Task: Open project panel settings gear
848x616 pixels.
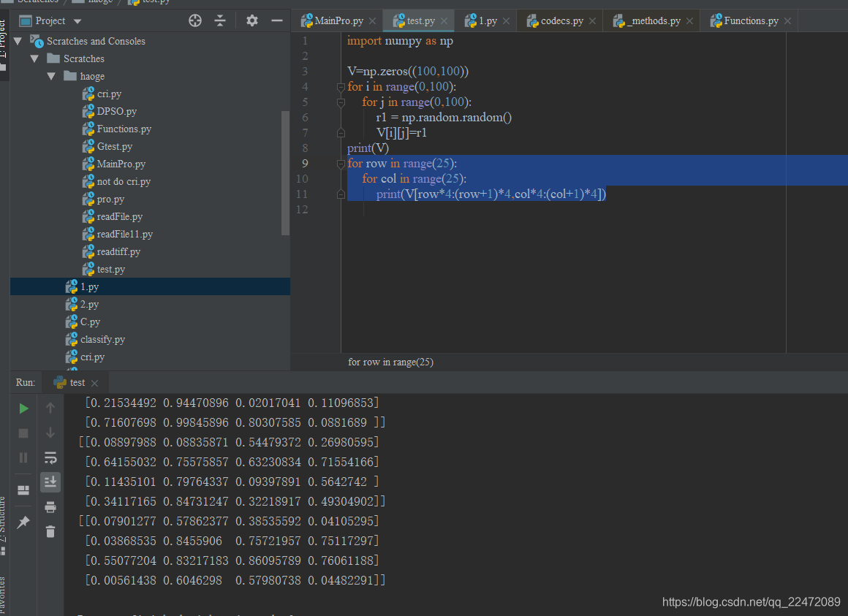Action: (252, 21)
